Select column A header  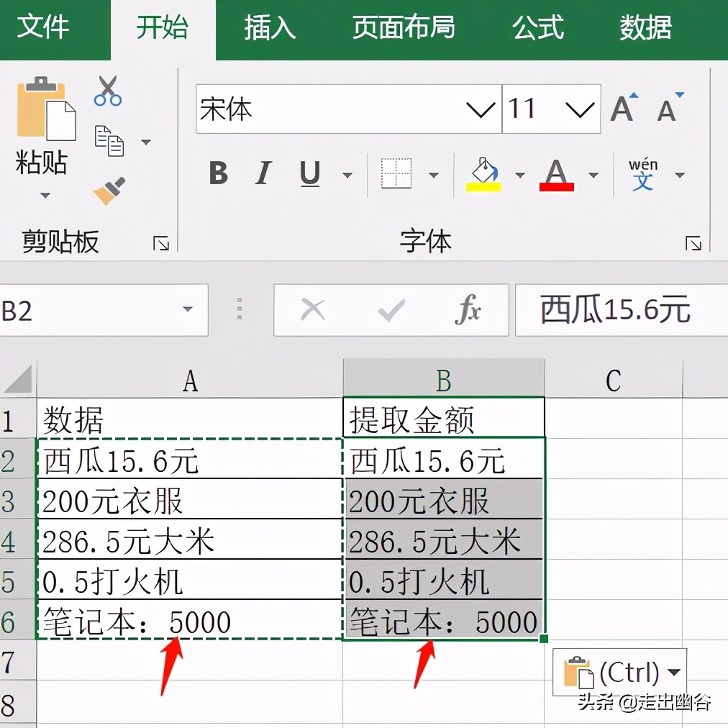[189, 380]
